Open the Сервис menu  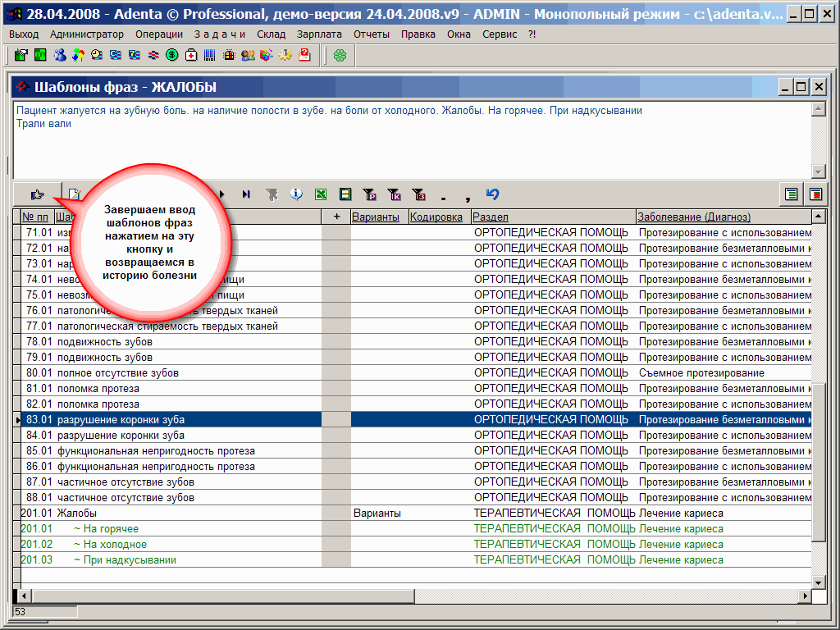[500, 34]
